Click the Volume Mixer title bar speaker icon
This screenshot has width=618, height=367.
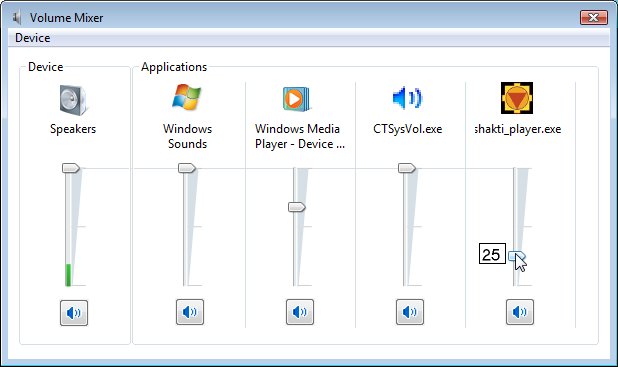point(17,18)
